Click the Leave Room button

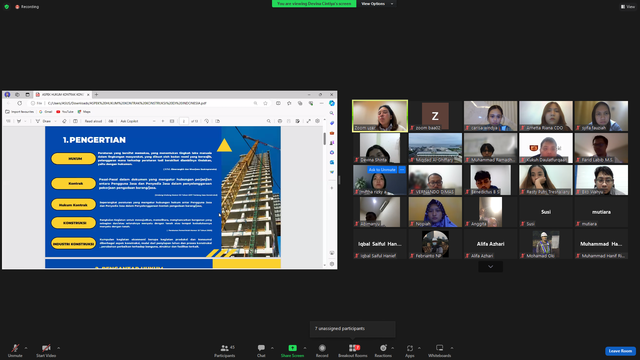620,351
